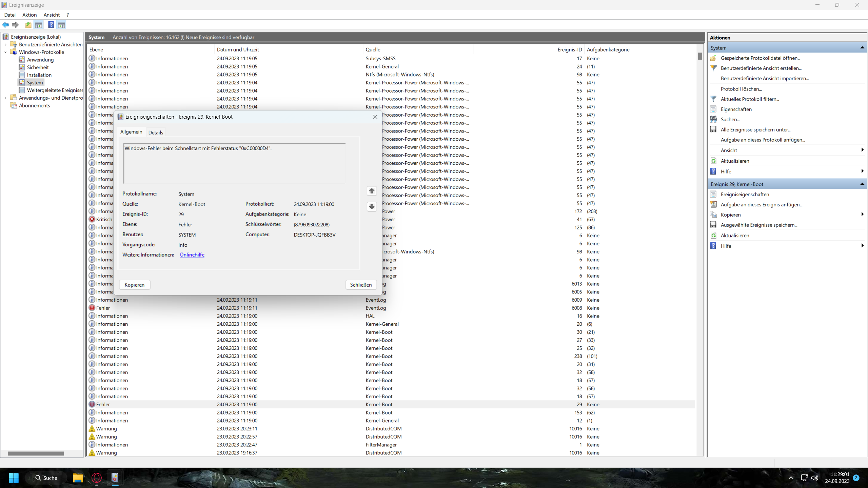Click the Aktuelles Protokoll filtern icon
Screen dimensions: 868x488
(714, 98)
